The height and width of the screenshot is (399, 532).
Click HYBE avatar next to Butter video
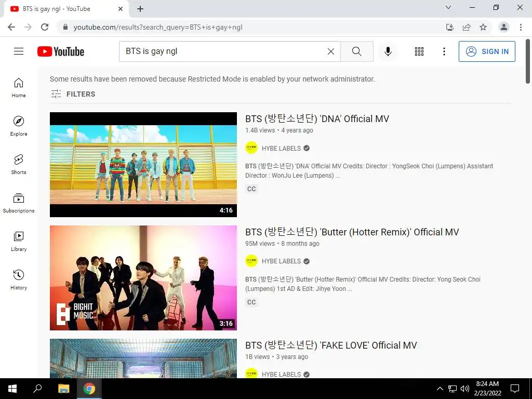251,261
